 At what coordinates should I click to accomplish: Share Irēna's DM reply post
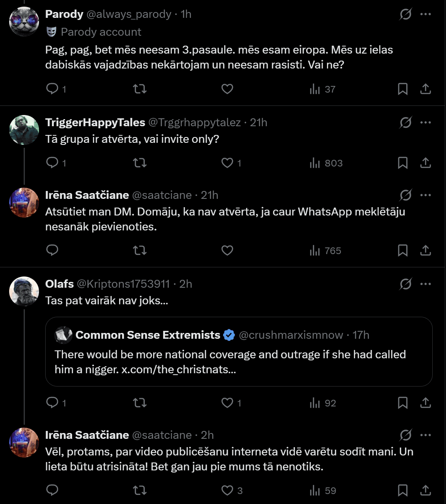pyautogui.click(x=426, y=250)
